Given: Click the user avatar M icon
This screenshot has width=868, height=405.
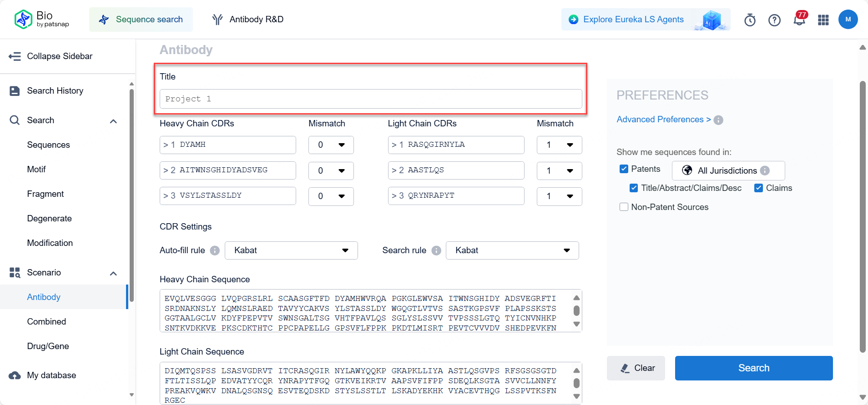Looking at the screenshot, I should click(x=848, y=20).
